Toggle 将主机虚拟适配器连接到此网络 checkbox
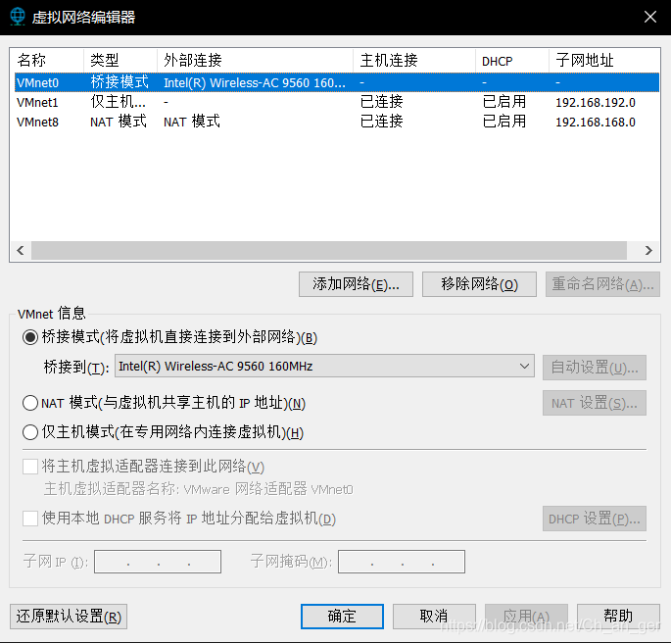 [30, 467]
